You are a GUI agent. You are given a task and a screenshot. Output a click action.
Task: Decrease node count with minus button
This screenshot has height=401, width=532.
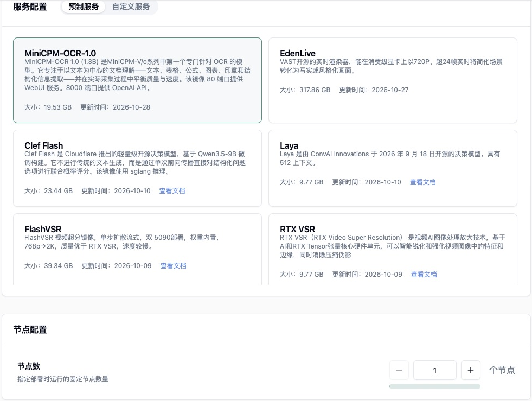(399, 370)
